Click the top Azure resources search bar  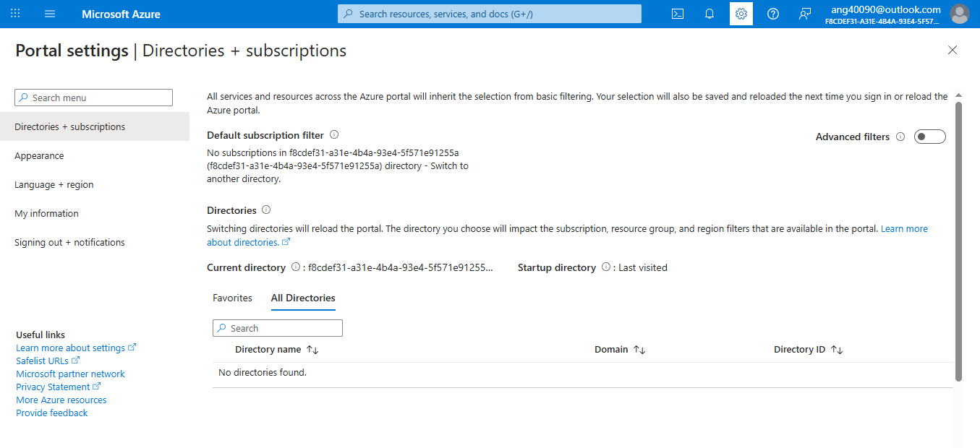click(x=490, y=14)
